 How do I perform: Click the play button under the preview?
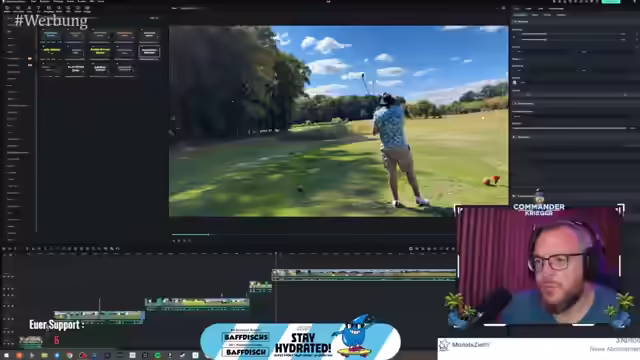pos(179,241)
